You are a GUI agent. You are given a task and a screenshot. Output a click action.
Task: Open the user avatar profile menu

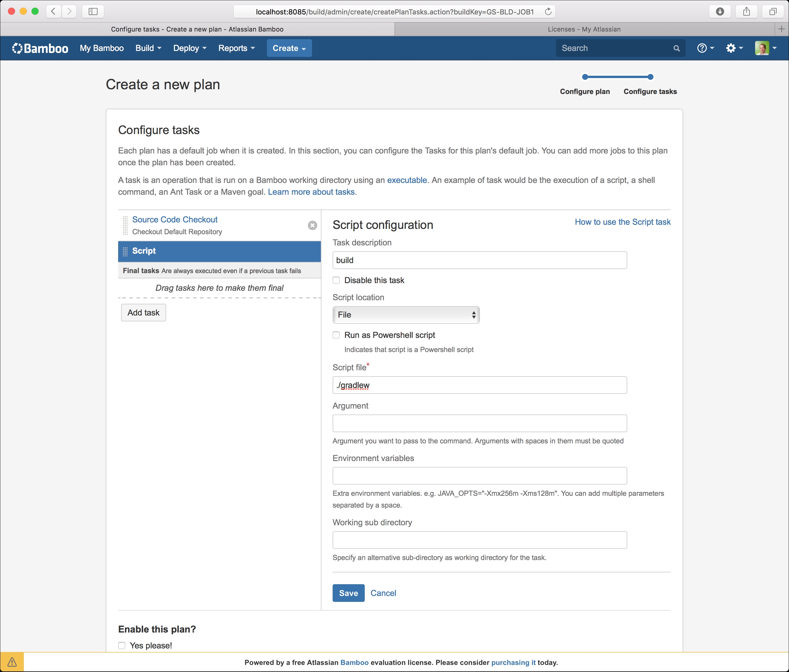click(765, 48)
